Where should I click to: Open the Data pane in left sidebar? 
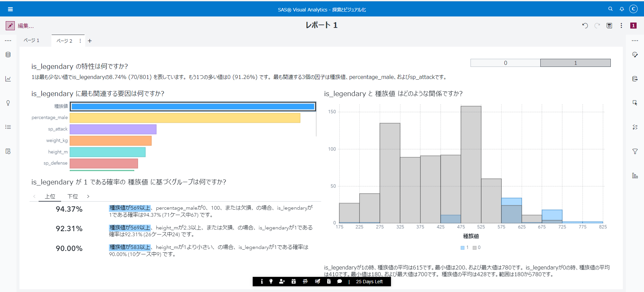(x=8, y=55)
